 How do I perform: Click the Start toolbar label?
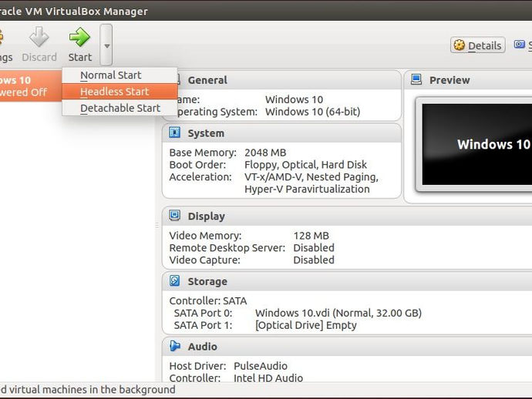79,57
